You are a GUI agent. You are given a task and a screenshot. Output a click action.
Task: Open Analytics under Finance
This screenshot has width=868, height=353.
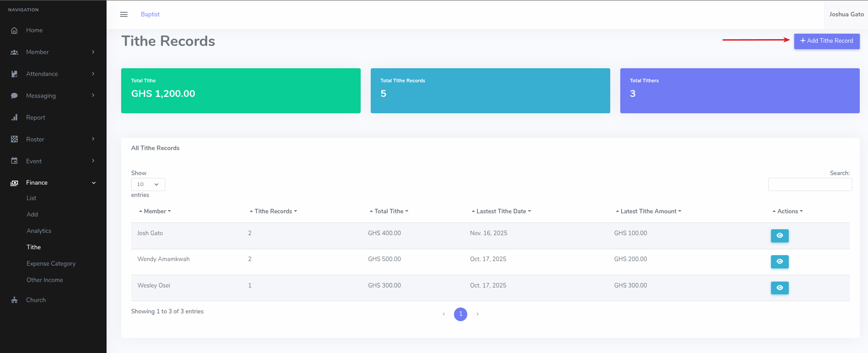(x=39, y=231)
